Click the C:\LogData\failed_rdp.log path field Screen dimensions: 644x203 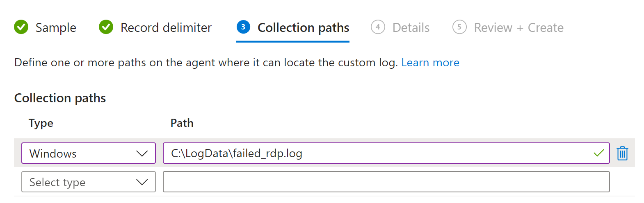[386, 153]
